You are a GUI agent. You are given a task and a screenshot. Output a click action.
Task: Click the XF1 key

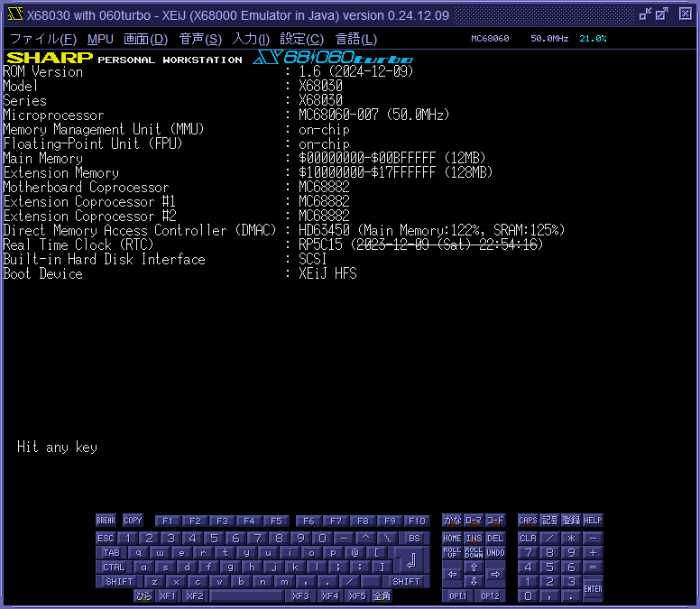[168, 596]
